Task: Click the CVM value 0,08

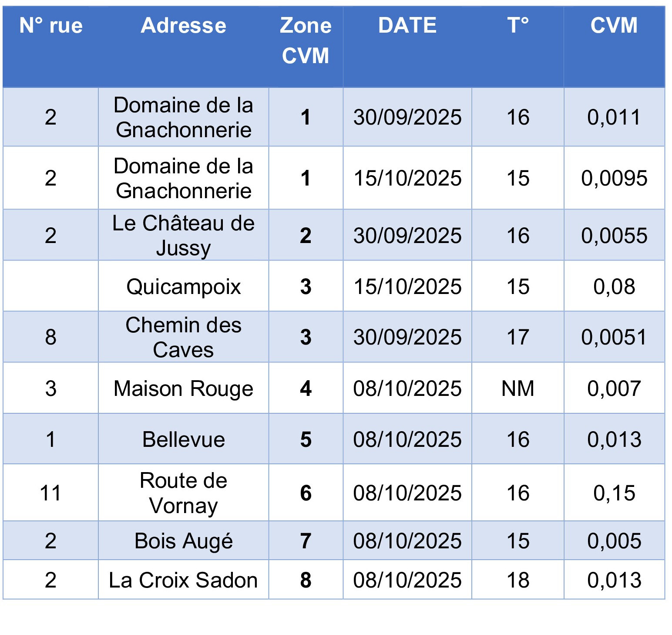Action: tap(614, 287)
